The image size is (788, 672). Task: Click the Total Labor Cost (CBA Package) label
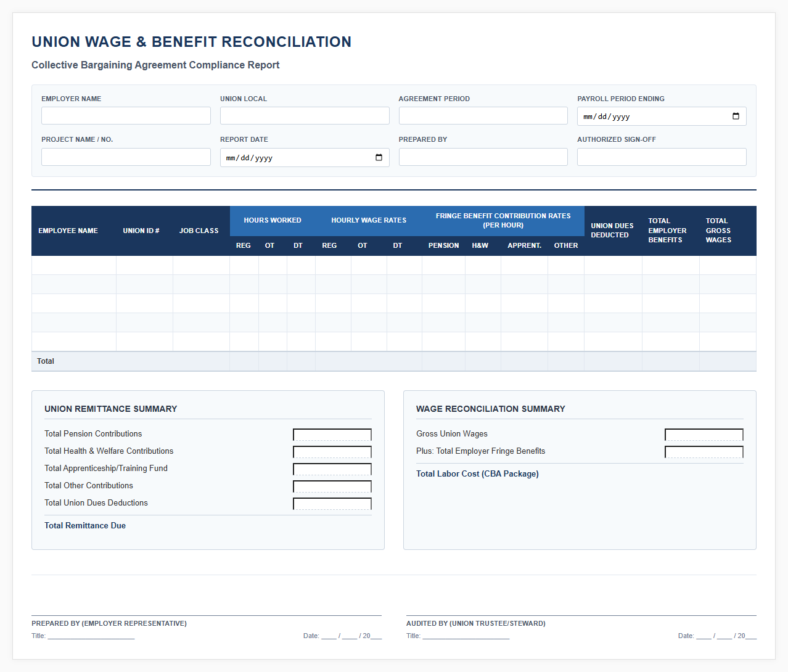(477, 474)
